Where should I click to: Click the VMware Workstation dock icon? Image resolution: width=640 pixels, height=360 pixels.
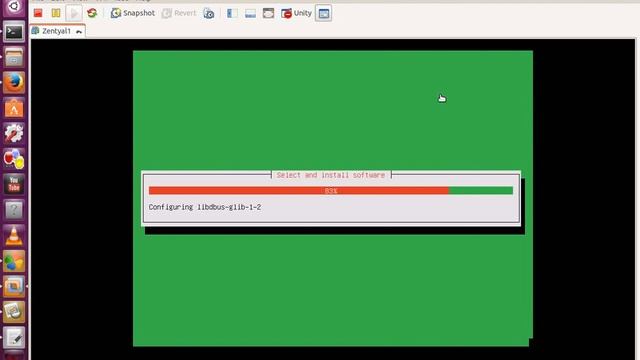pos(14,287)
